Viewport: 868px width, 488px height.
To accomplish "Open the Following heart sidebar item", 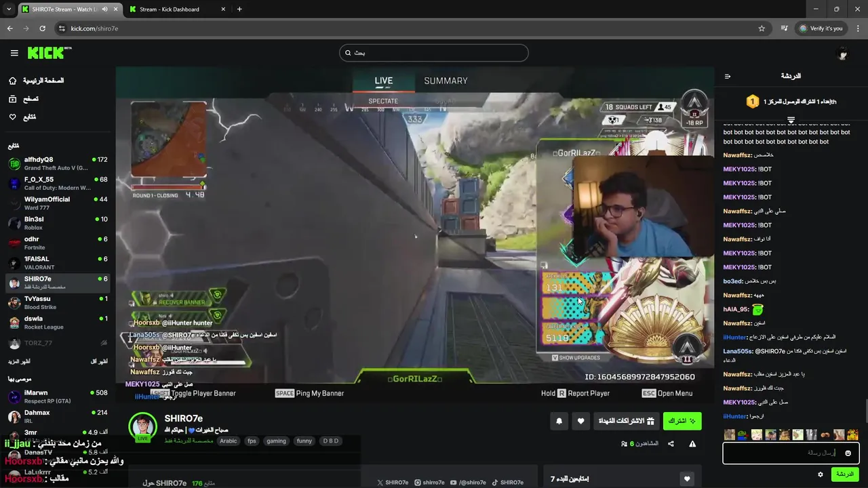I will [x=22, y=117].
